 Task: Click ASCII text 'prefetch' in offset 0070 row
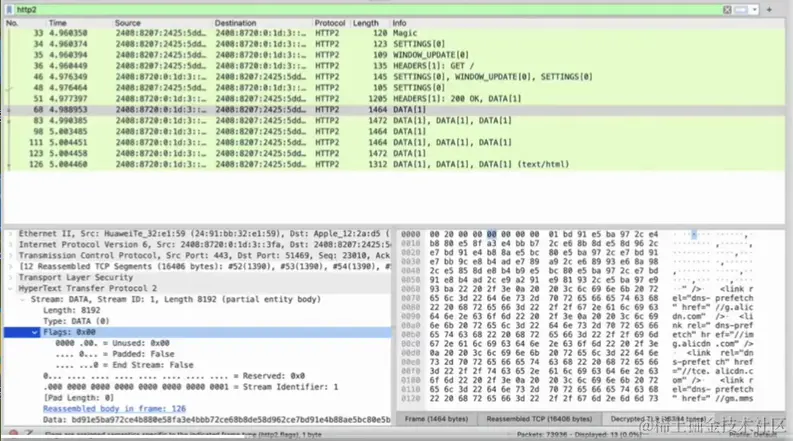pos(734,298)
